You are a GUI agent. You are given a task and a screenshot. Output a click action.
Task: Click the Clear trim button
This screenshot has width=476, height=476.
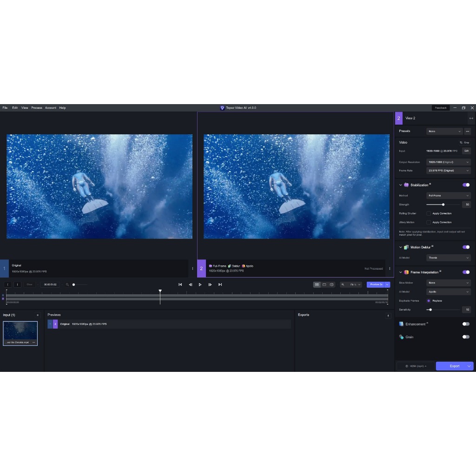tap(29, 284)
